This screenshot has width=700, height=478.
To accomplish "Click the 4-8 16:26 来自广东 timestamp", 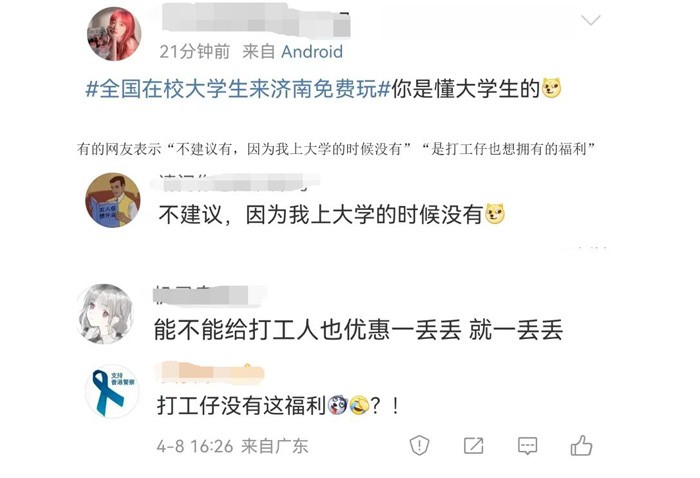I will (232, 446).
